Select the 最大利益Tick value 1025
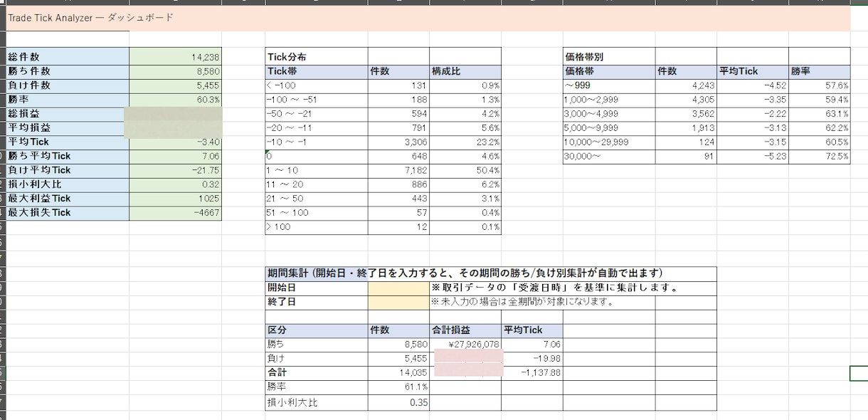The image size is (868, 420). [x=176, y=199]
